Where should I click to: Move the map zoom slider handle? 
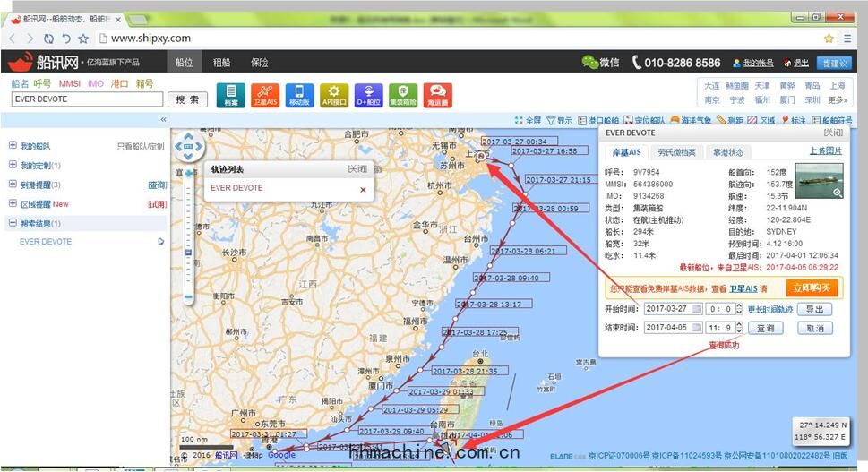pos(188,253)
